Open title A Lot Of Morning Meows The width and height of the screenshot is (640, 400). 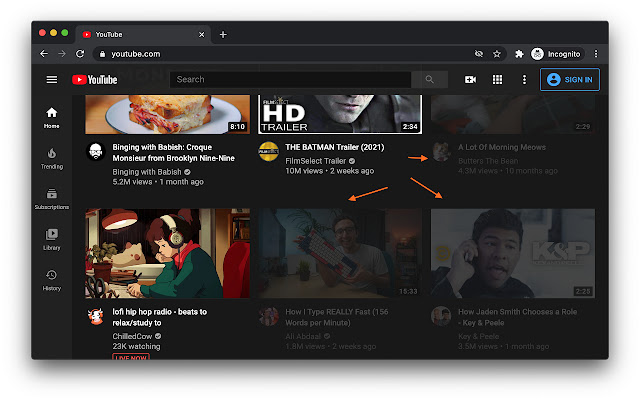coord(502,147)
